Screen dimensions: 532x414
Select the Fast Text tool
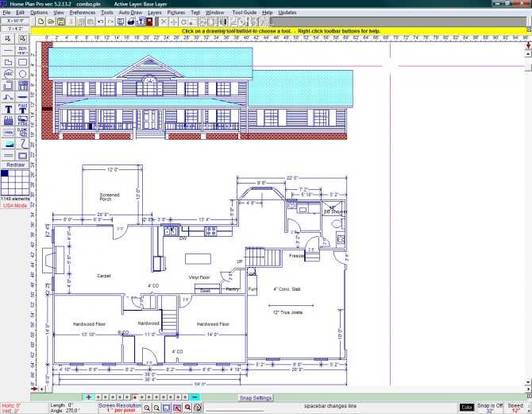tap(22, 109)
